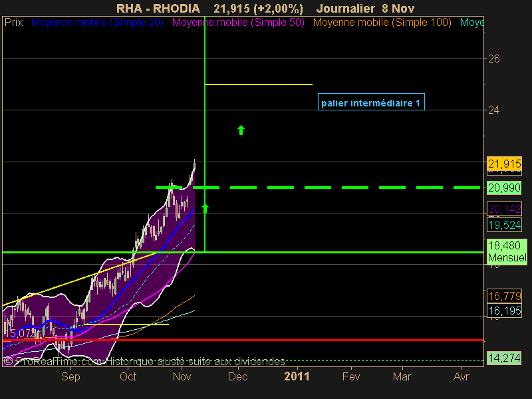Click the "Sep" label on the time axis
This screenshot has width=532, height=399.
click(x=70, y=376)
